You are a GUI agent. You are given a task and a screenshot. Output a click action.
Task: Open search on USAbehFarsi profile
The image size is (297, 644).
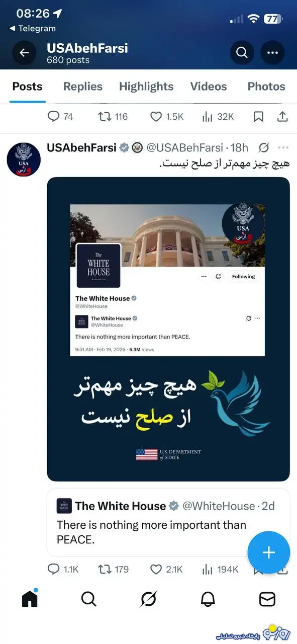(x=242, y=53)
